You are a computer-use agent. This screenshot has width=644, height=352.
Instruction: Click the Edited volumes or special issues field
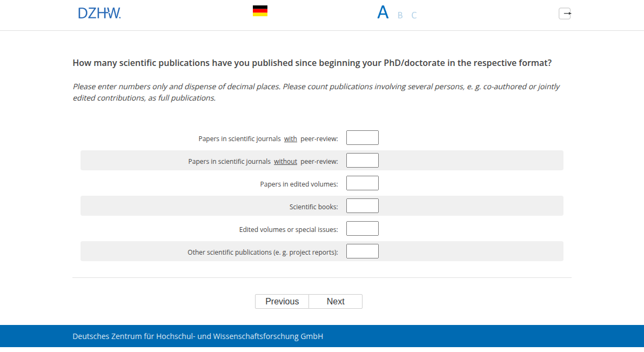pyautogui.click(x=362, y=228)
